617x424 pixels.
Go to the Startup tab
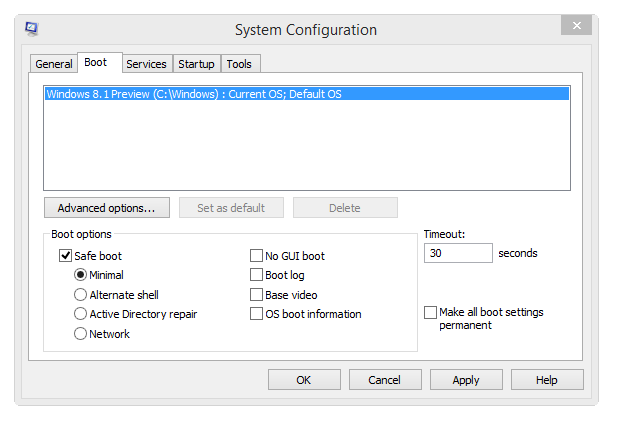[x=196, y=64]
